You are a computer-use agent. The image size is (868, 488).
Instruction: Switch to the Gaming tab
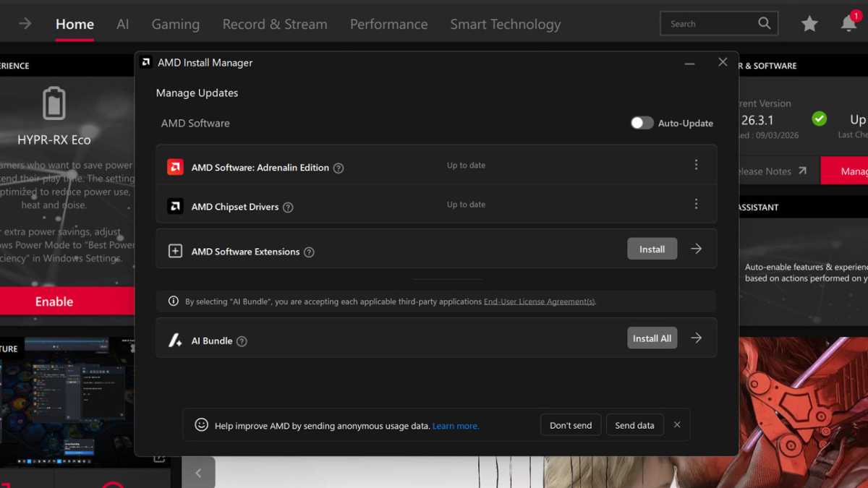pos(175,24)
